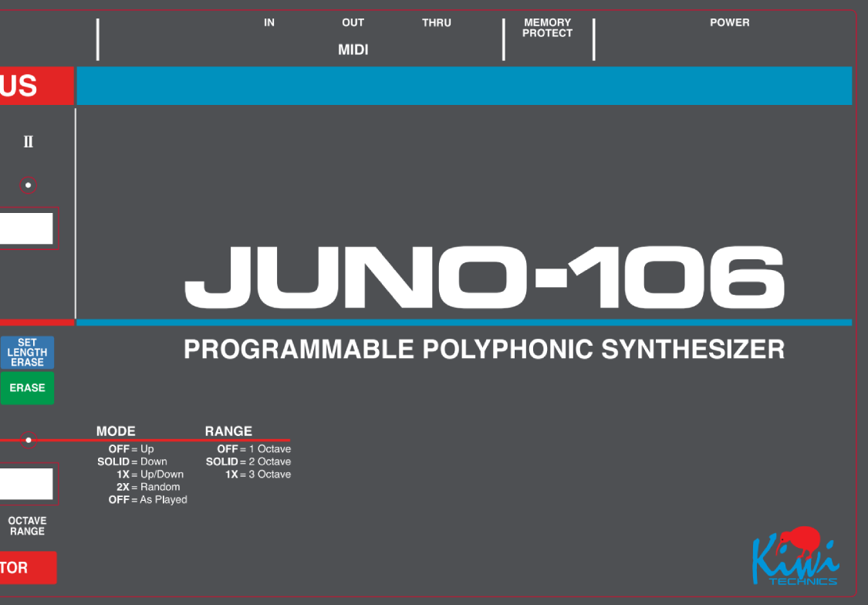Click the 'SOLID = Down' mode entry
This screenshot has width=868, height=605.
coord(132,461)
